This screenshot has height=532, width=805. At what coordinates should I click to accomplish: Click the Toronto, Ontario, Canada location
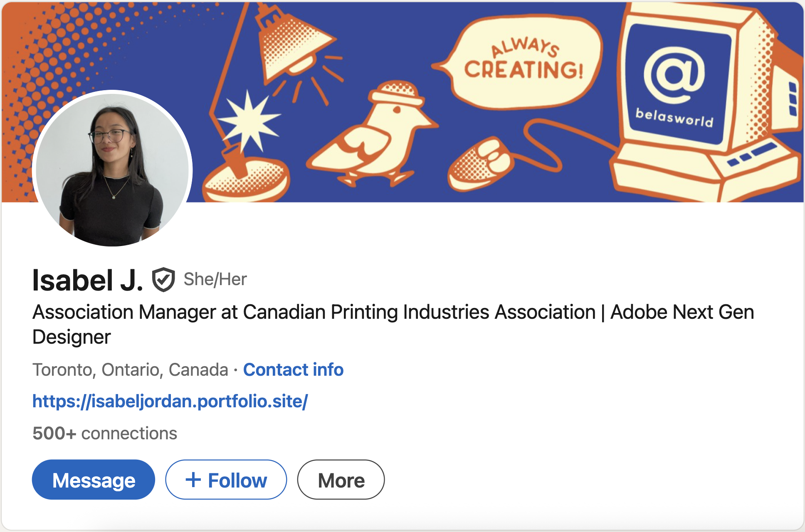tap(130, 369)
